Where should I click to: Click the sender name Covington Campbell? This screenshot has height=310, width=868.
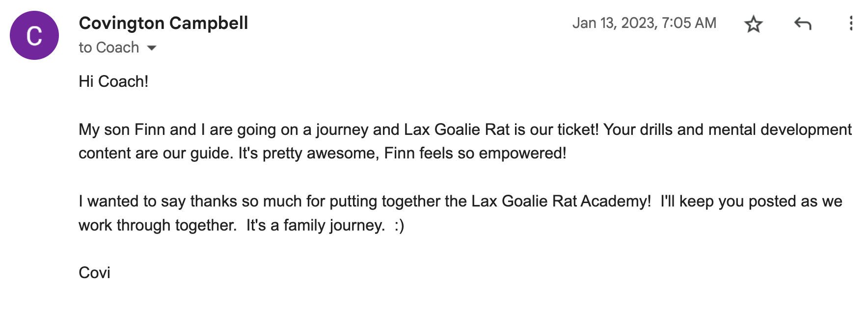coord(163,23)
